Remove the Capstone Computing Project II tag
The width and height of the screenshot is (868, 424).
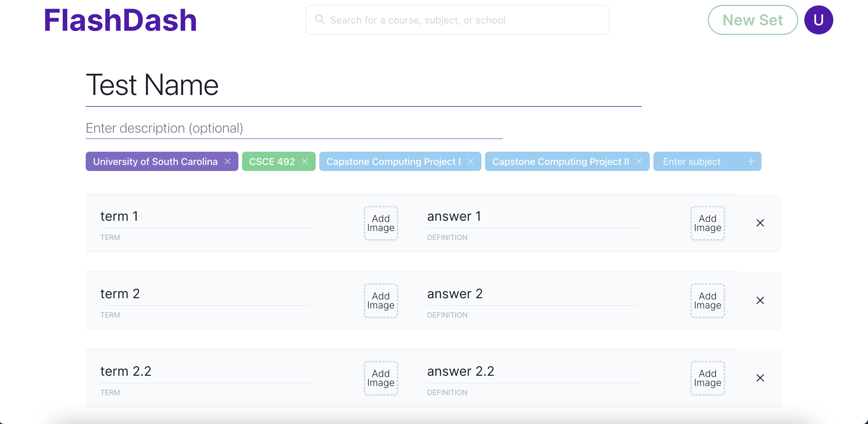(639, 161)
